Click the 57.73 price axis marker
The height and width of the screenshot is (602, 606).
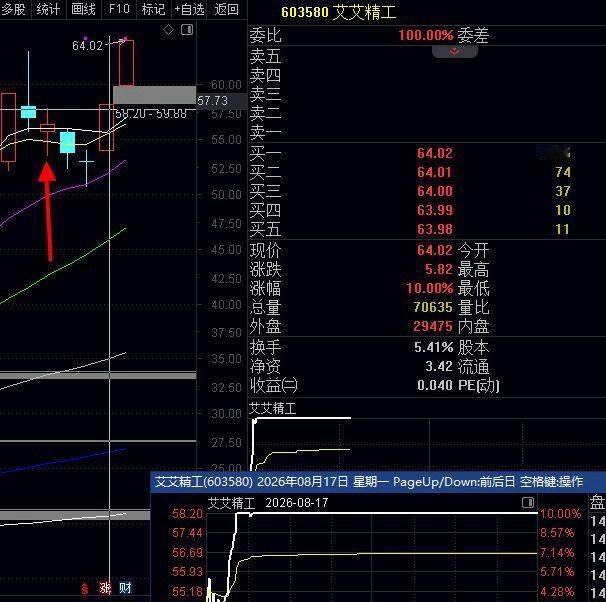tap(222, 101)
